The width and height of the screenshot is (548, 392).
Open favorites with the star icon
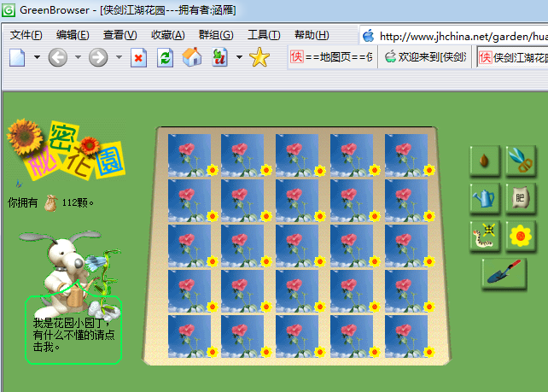(x=259, y=57)
